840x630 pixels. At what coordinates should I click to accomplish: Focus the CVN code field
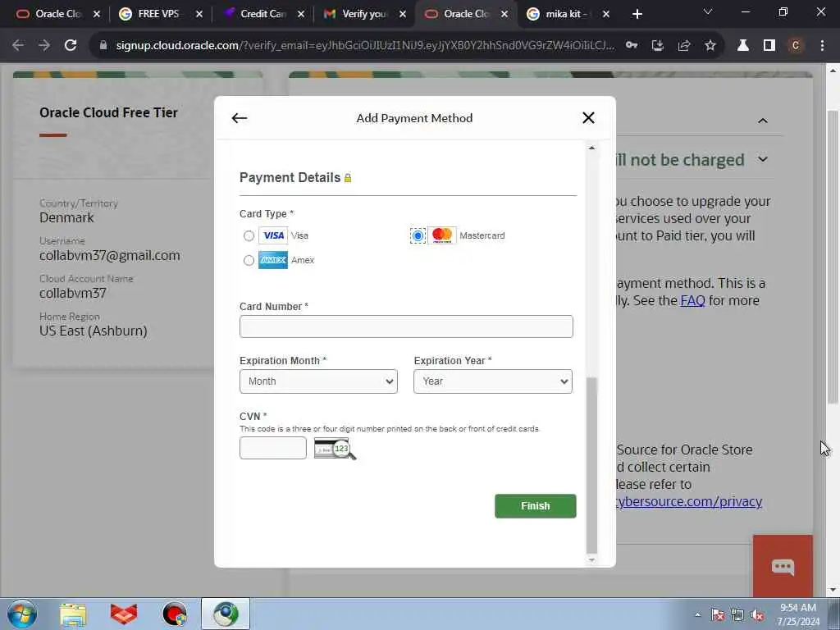coord(273,448)
